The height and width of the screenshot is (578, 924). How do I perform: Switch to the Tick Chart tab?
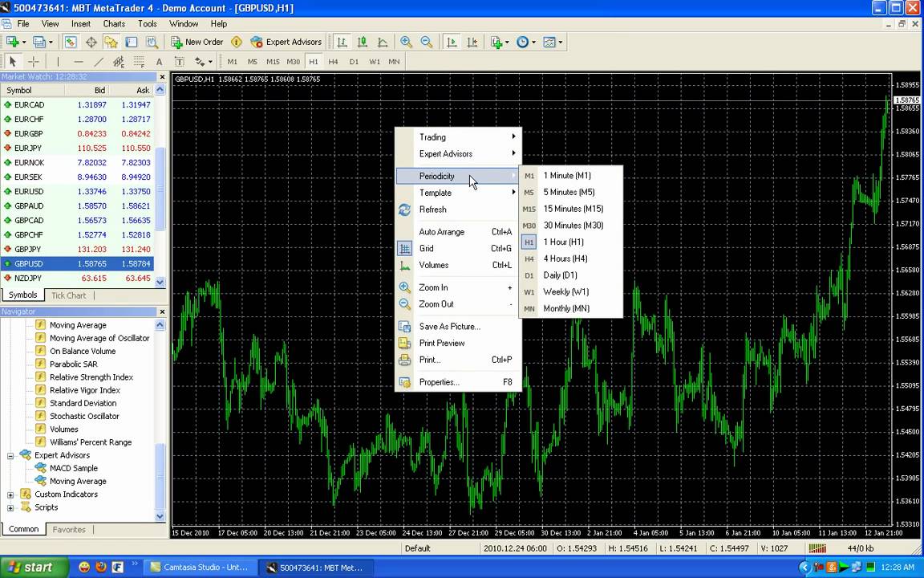pyautogui.click(x=68, y=295)
